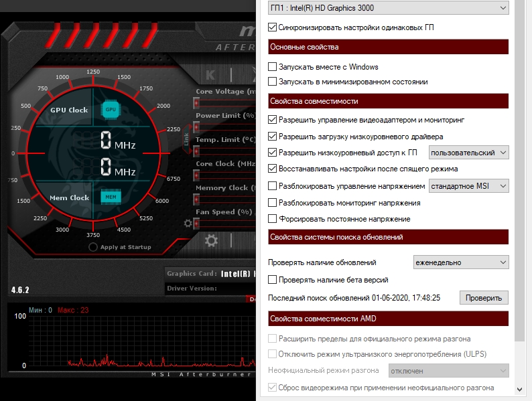This screenshot has height=401, width=532.
Task: Click the Driver Version label
Action: click(192, 288)
